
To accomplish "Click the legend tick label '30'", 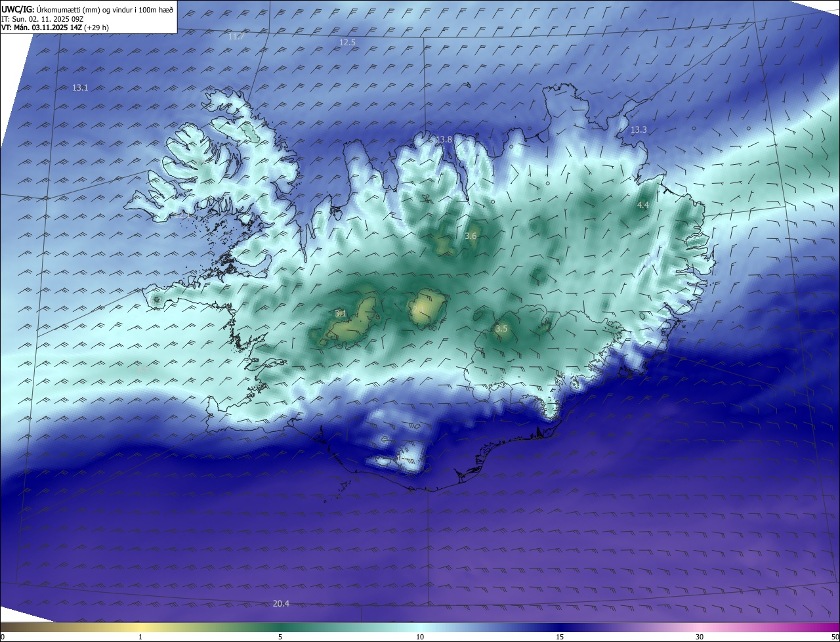I will (x=700, y=637).
